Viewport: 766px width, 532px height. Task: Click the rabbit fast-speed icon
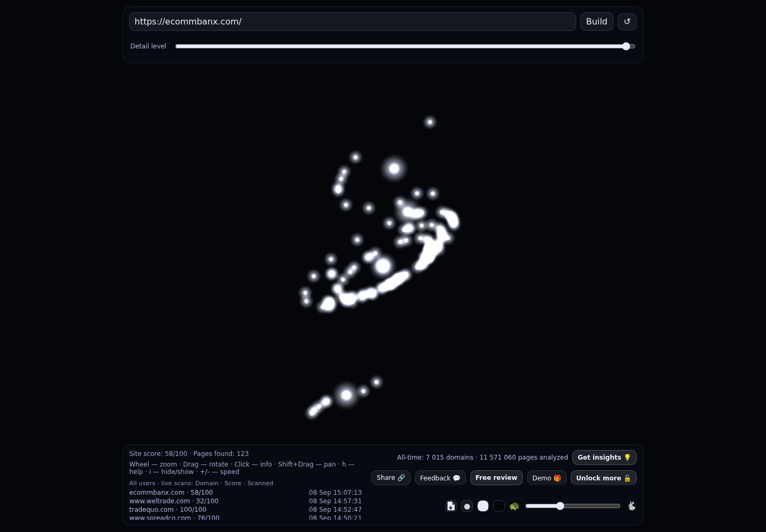tap(631, 506)
